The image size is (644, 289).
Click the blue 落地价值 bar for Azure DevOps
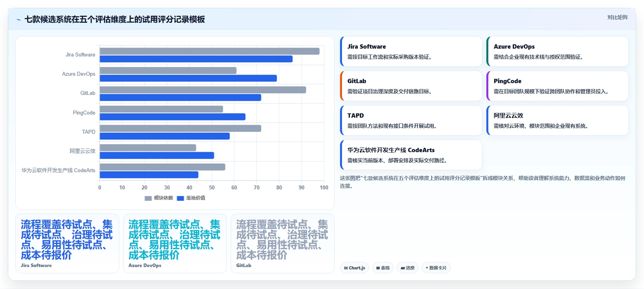[x=188, y=78]
